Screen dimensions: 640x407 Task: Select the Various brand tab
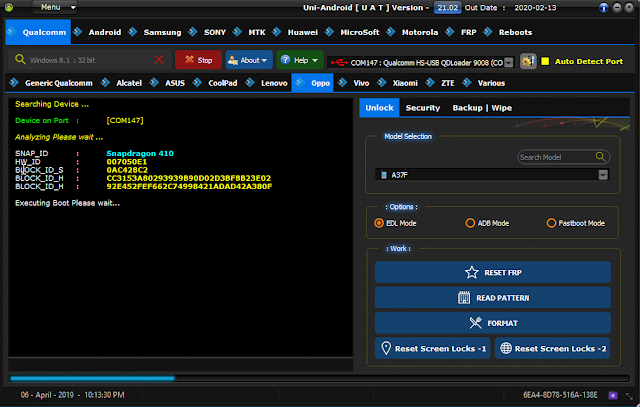491,83
